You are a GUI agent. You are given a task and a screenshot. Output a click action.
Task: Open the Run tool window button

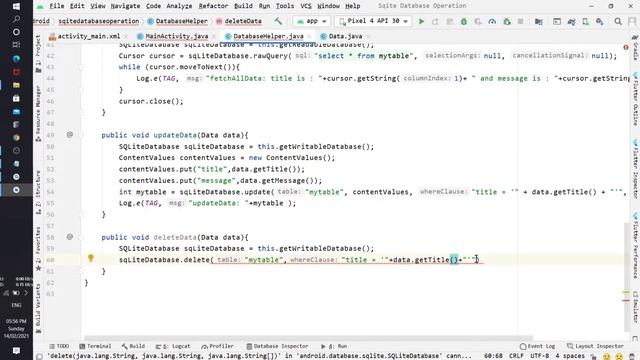pos(334,346)
